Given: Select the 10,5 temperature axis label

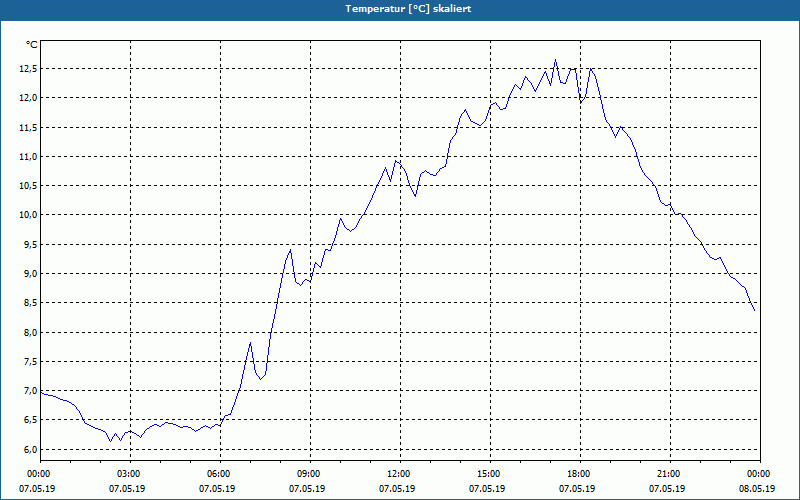Looking at the screenshot, I should [28, 186].
